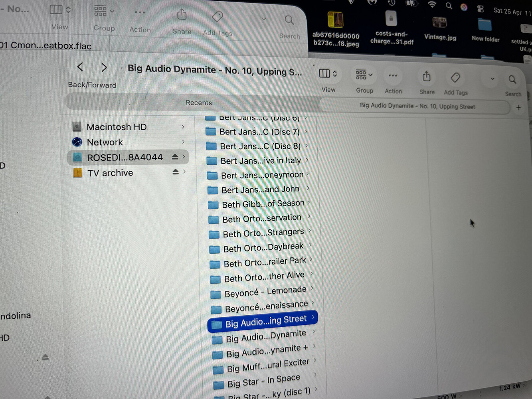
Task: Open Search in the front Finder window
Action: coord(512,80)
